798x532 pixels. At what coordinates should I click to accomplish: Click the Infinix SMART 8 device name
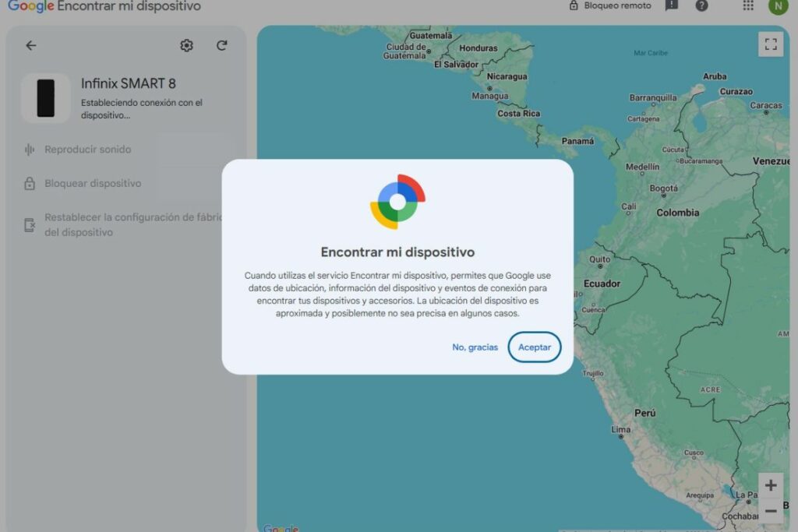coord(129,83)
